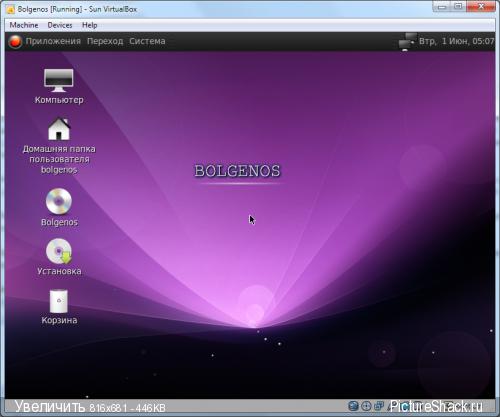Select the Корзина trash icon
The height and width of the screenshot is (417, 500).
59,301
